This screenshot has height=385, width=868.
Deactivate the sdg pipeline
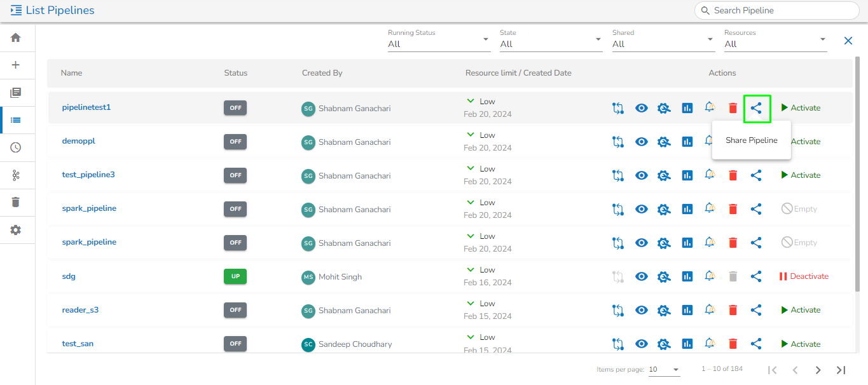coord(804,276)
